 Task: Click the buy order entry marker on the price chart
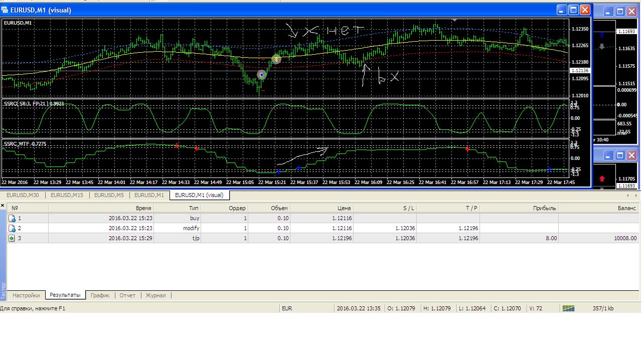click(x=261, y=75)
